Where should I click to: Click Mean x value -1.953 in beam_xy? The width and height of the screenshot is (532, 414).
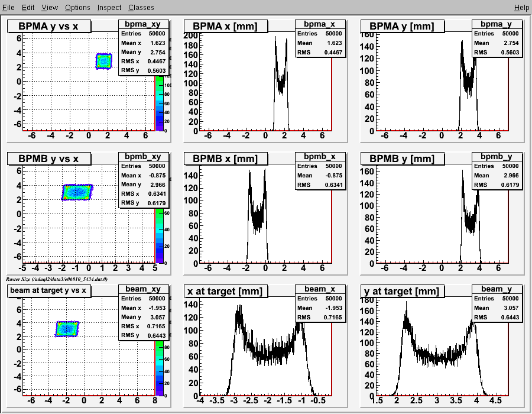click(157, 308)
